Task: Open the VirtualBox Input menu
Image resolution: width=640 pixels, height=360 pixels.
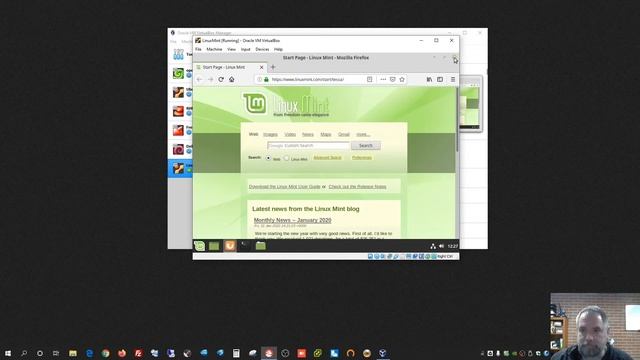Action: tap(245, 49)
